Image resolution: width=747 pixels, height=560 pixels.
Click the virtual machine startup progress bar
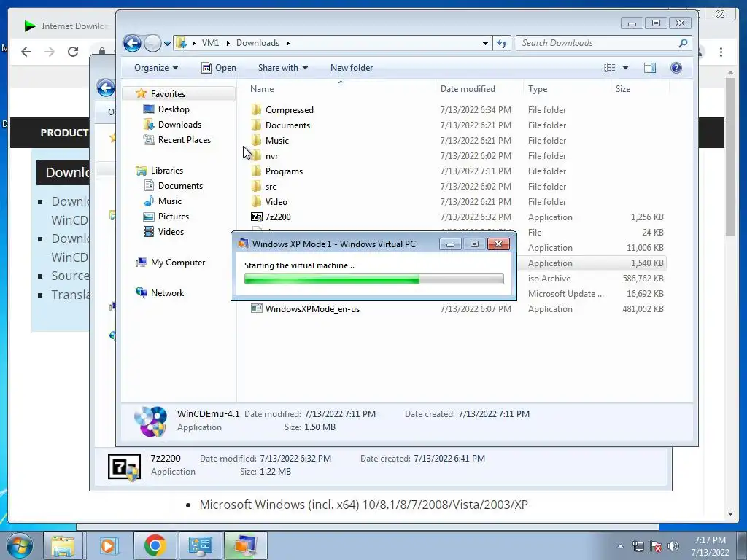(373, 279)
